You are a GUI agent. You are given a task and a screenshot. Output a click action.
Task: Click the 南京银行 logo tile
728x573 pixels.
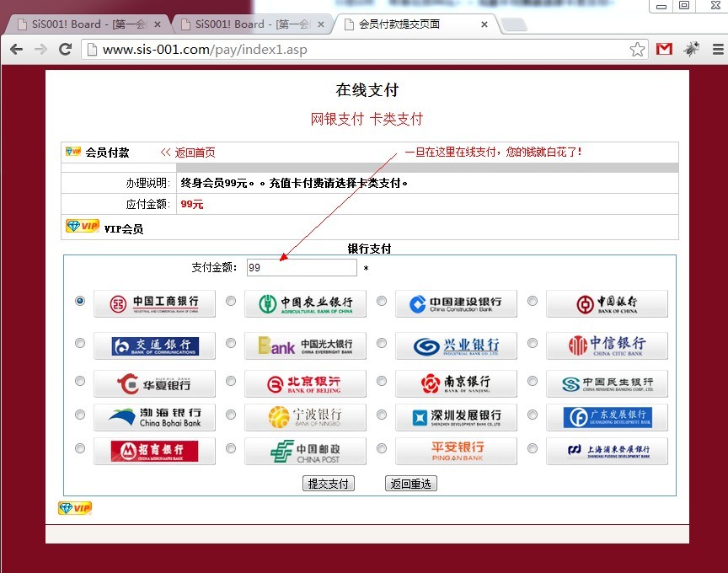[x=456, y=383]
